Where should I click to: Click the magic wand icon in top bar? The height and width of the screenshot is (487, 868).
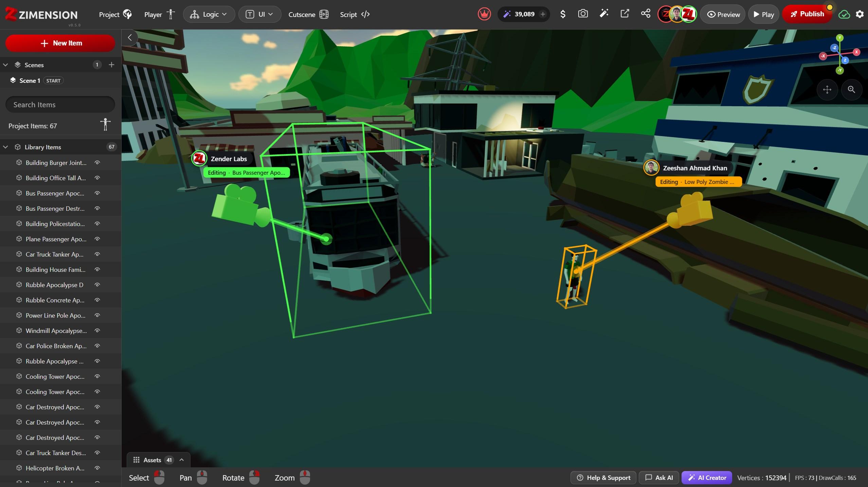click(604, 14)
